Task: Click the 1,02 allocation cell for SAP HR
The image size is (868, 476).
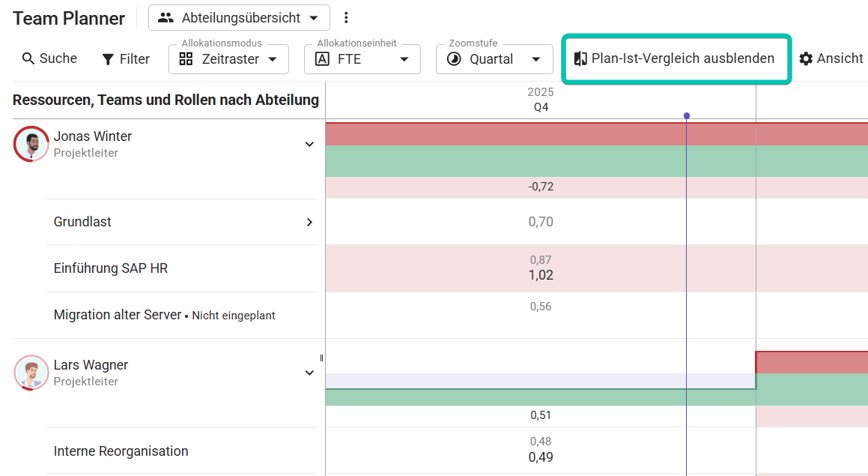Action: pos(541,275)
